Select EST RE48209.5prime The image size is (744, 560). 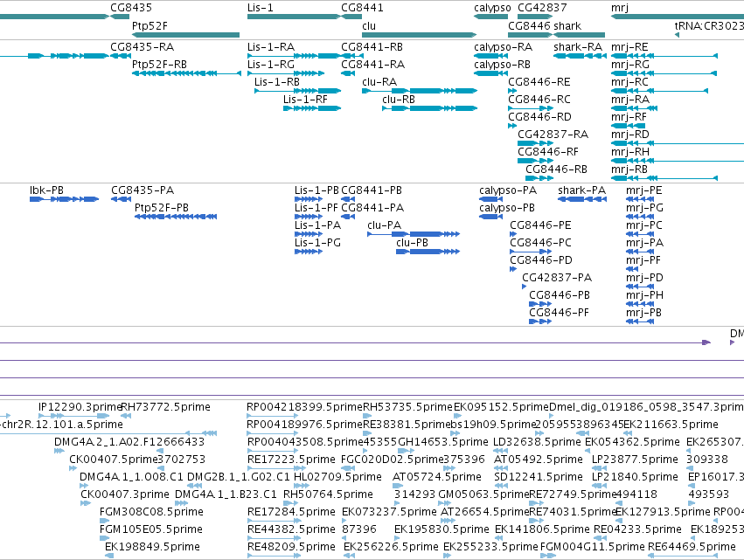(291, 546)
